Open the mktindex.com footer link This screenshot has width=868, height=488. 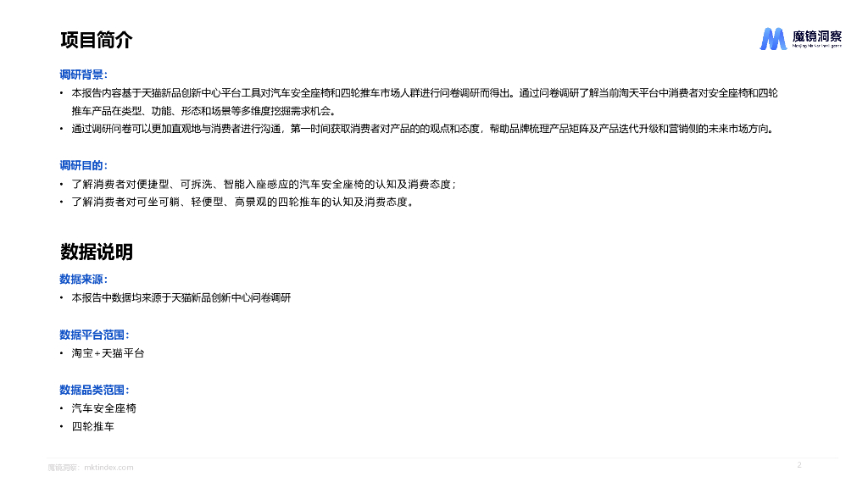coord(108,468)
